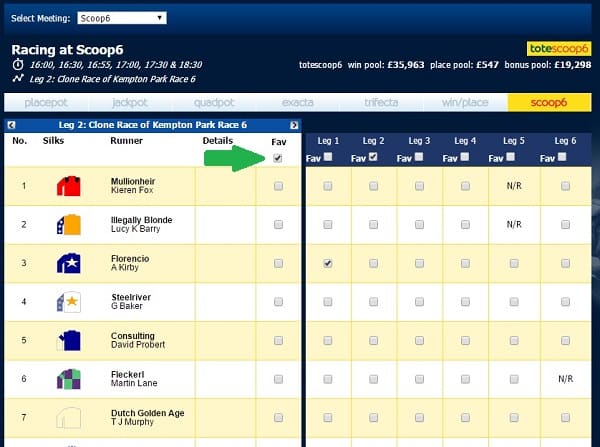Open the Select Meeting dropdown

tap(122, 18)
